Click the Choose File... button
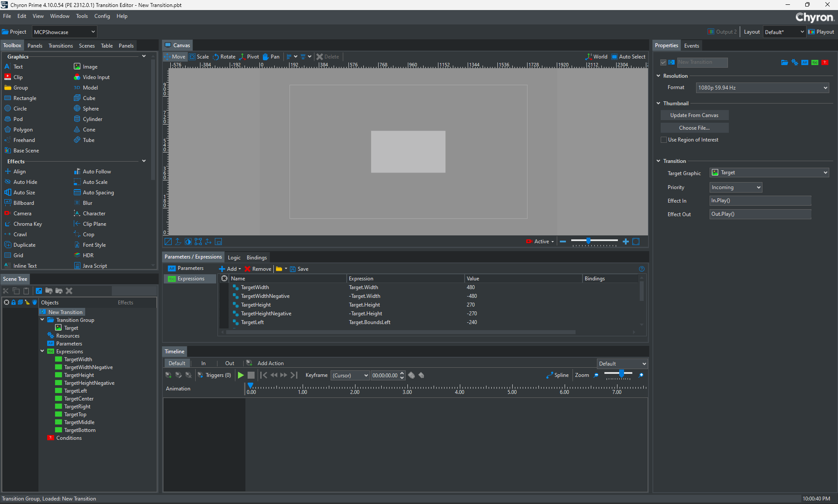838x504 pixels. click(694, 128)
